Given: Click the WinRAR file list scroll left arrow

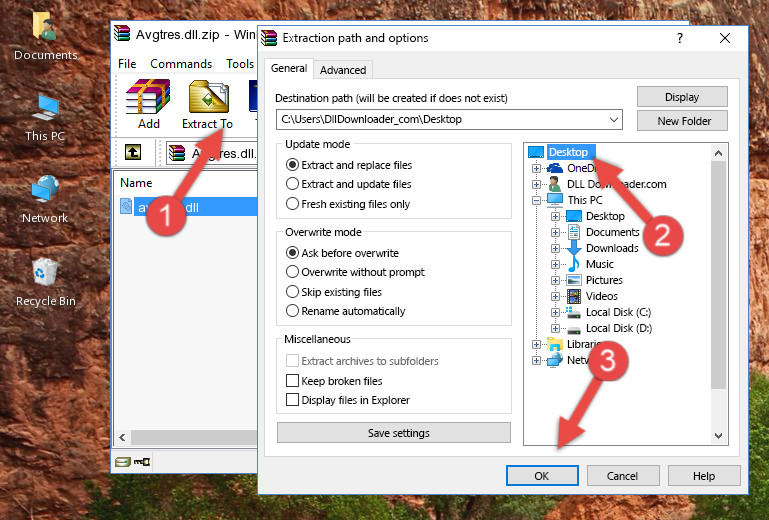Looking at the screenshot, I should 123,437.
